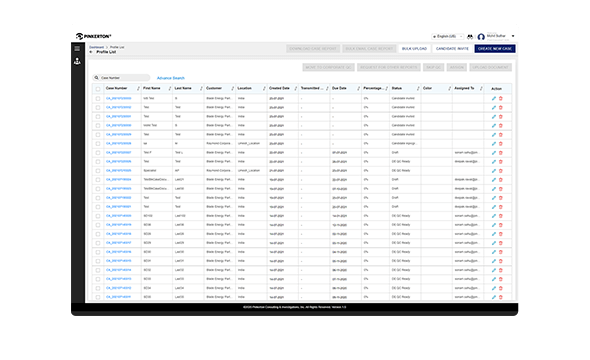Sort by the Case Number column

(138, 88)
